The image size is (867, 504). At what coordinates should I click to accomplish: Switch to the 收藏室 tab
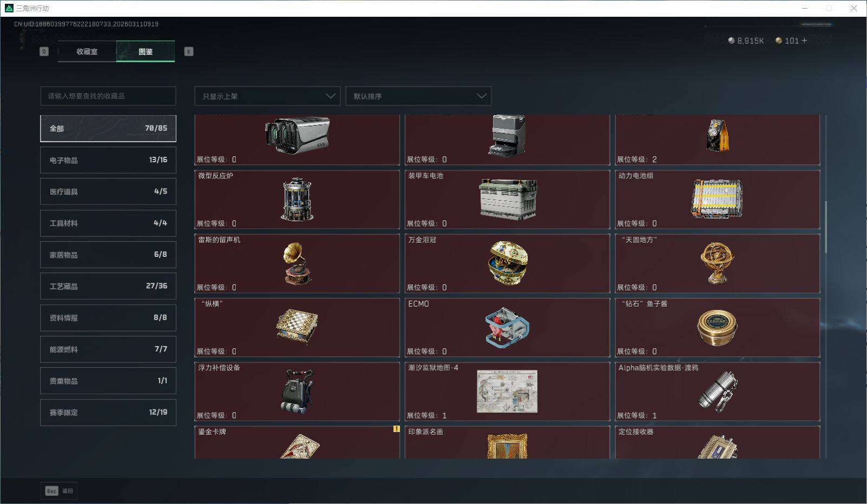coord(87,51)
